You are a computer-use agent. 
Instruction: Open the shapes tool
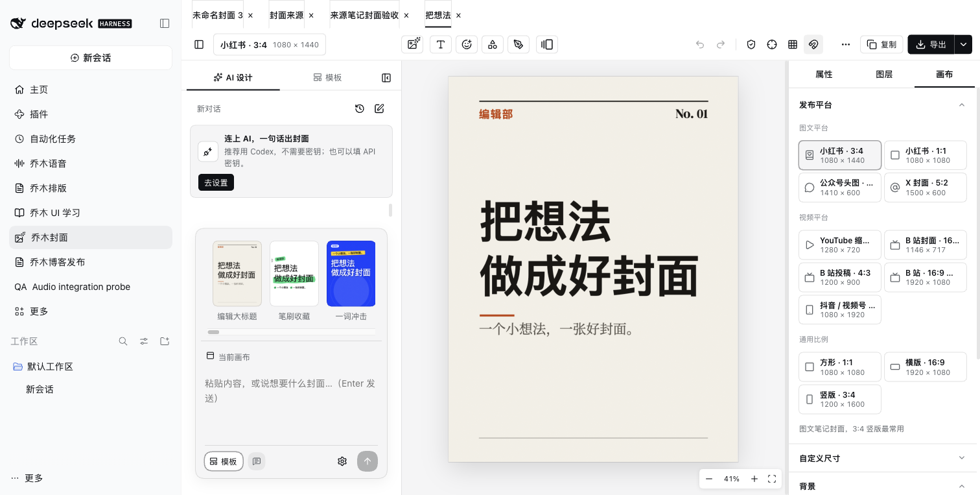(x=493, y=44)
